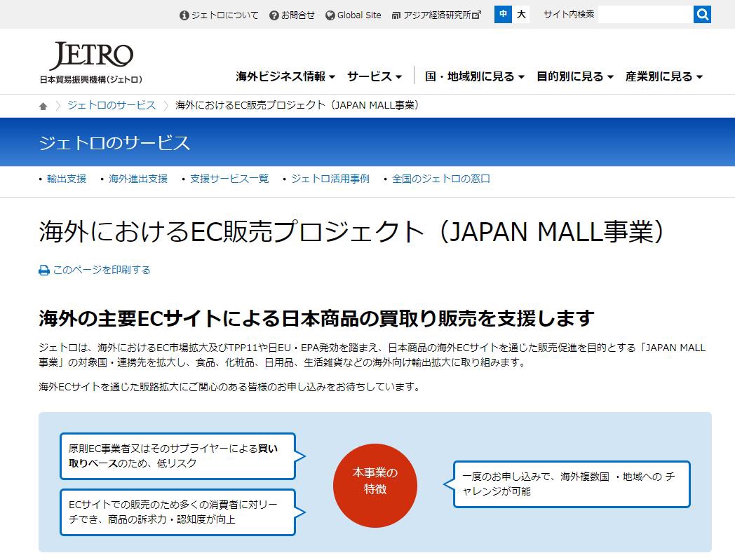Click paragraph starting 海外ECサイトを通じた販路拡大

tap(230, 387)
